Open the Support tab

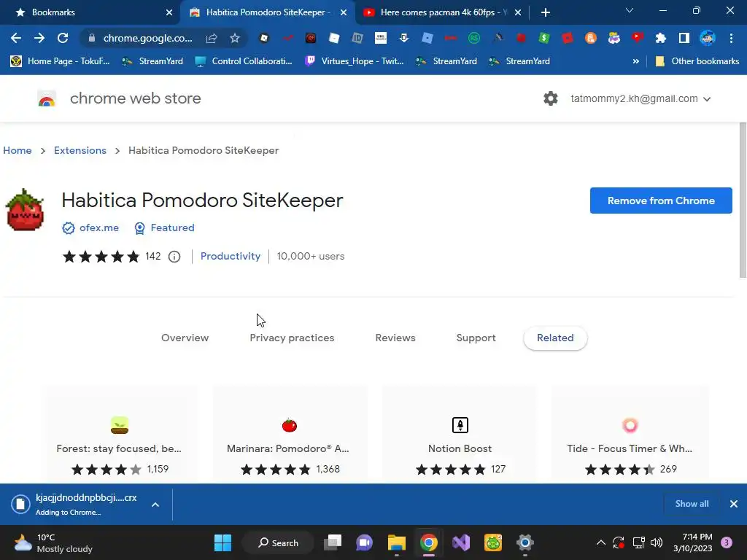point(476,338)
